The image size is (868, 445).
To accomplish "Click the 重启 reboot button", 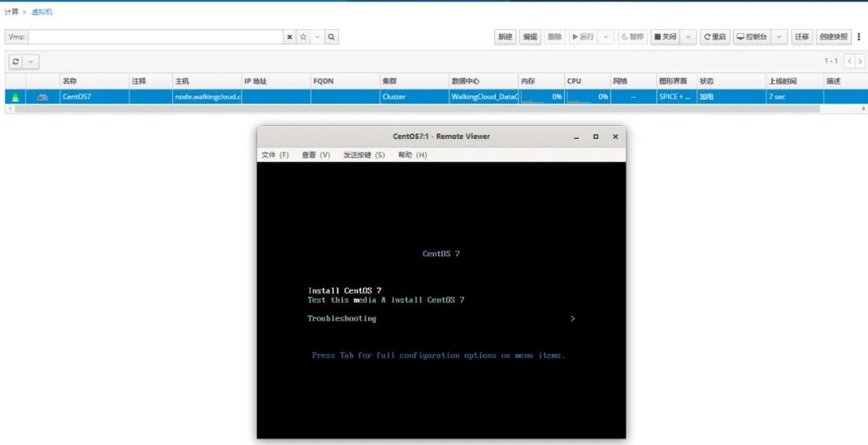I will click(x=714, y=37).
